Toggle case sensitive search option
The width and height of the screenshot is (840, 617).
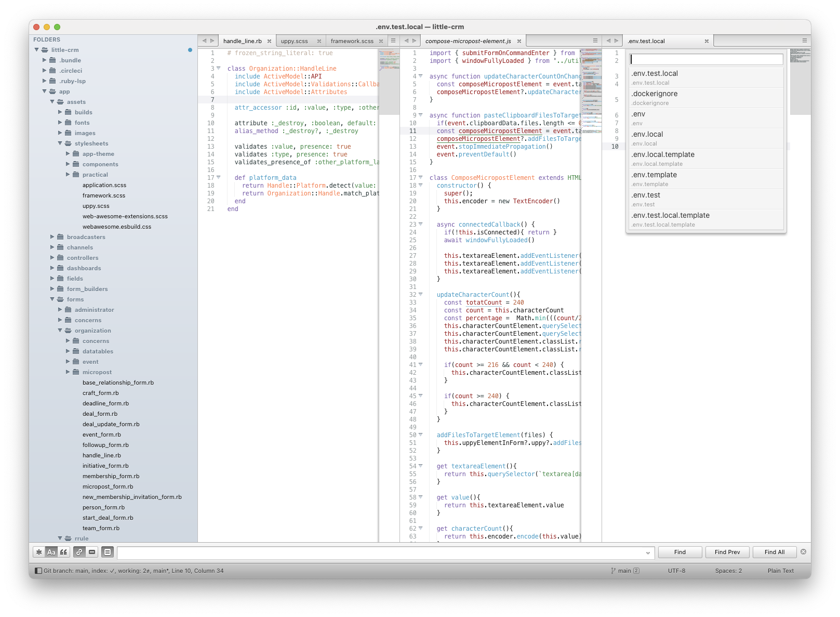coord(51,552)
